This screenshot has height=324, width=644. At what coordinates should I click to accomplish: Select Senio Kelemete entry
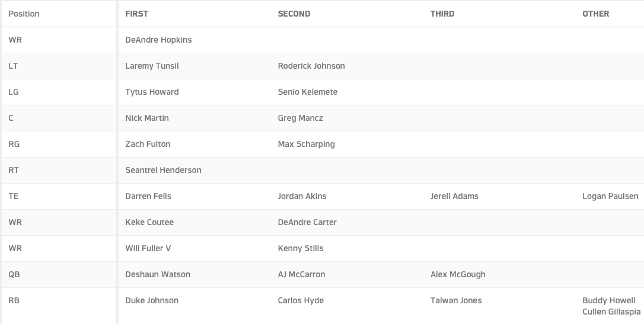[x=307, y=92]
